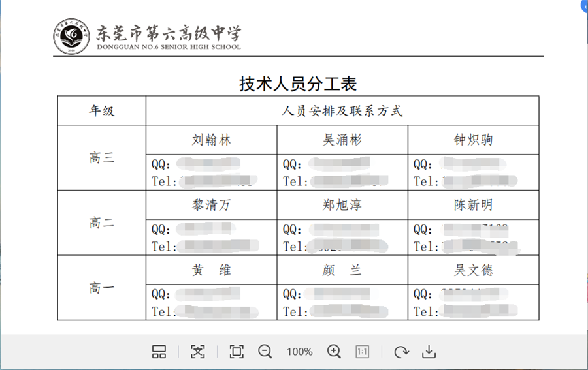Click the grade cell 高二
The image size is (588, 370).
[102, 223]
